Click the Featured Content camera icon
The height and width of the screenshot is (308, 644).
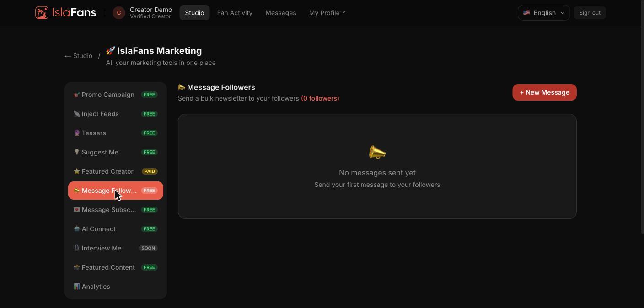coord(77,267)
